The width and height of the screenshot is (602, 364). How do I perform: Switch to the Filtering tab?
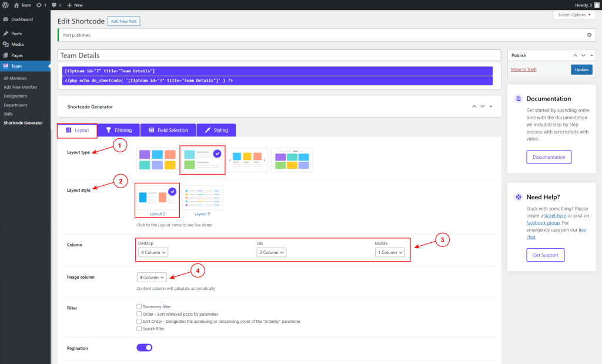point(119,130)
